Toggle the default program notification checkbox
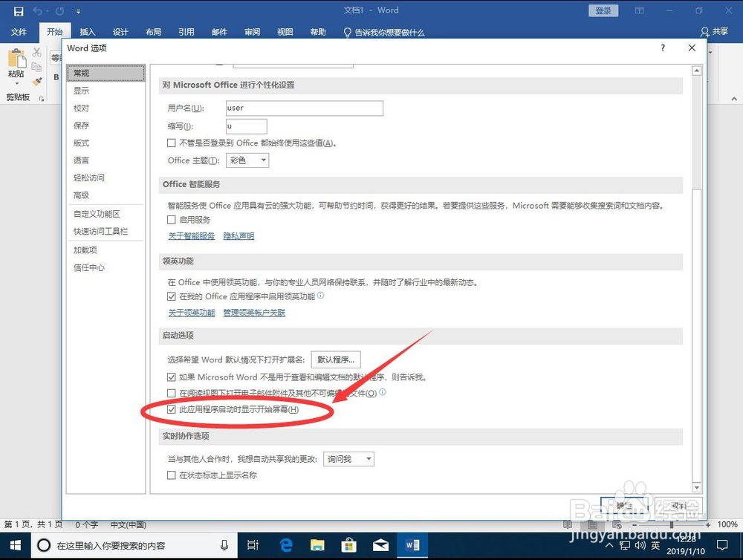 click(x=172, y=377)
